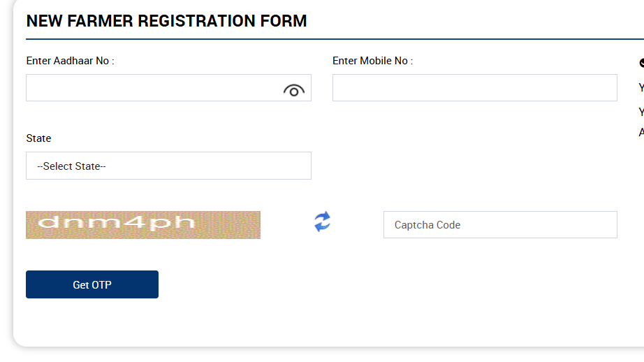
Task: Click the cut-off "A" text at right edge
Action: pyautogui.click(x=641, y=132)
